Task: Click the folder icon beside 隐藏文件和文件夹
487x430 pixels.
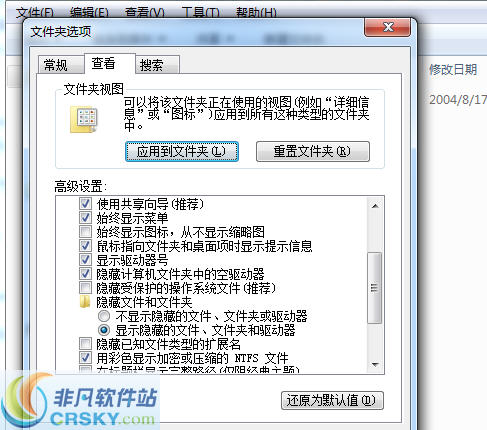Action: 85,302
